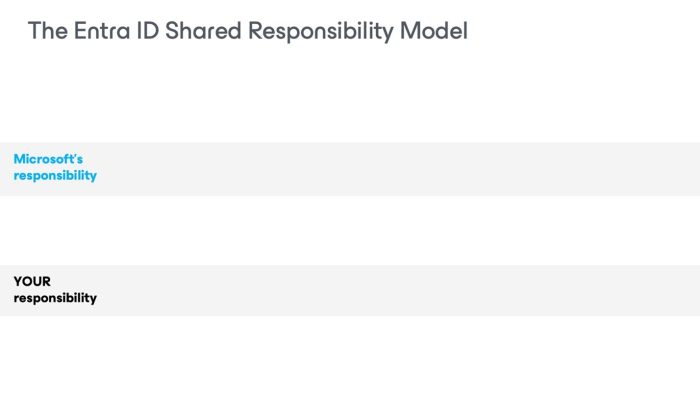Screen dimensions: 700x394
Task: Click the empty white area below YOUR responsibility band
Action: (350, 355)
